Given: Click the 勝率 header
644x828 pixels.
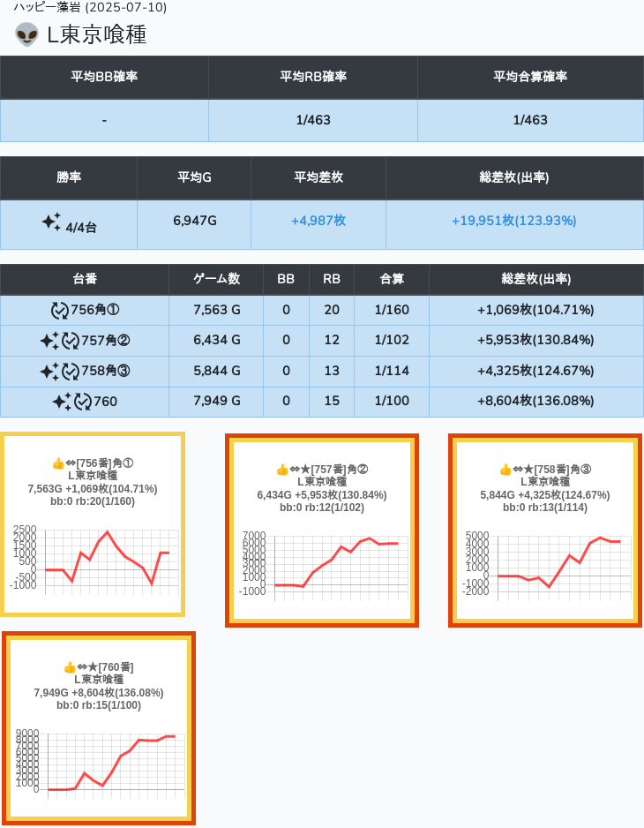Looking at the screenshot, I should pyautogui.click(x=69, y=177).
